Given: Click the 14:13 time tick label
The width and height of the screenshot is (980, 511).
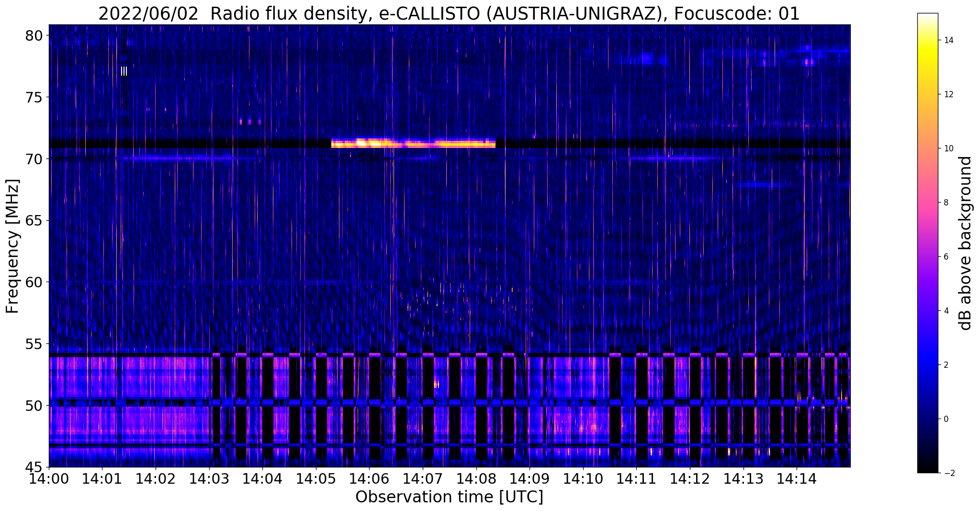Looking at the screenshot, I should coord(743,478).
